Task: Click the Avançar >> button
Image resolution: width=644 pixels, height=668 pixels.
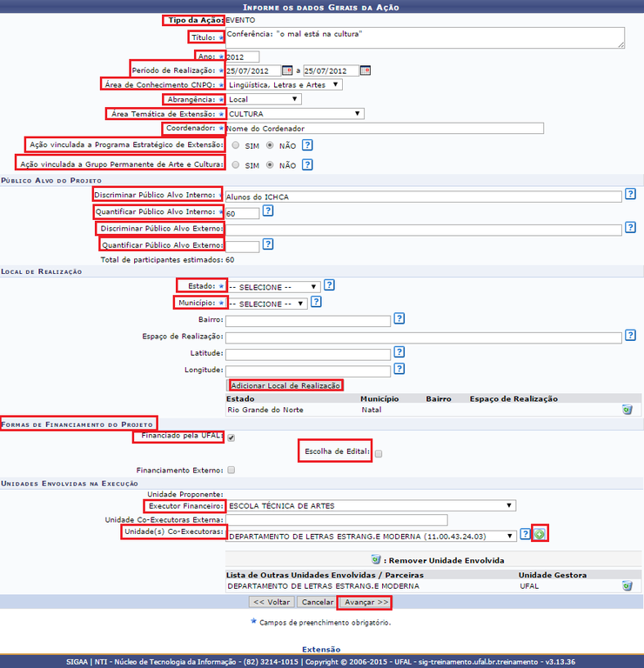Action: click(364, 602)
